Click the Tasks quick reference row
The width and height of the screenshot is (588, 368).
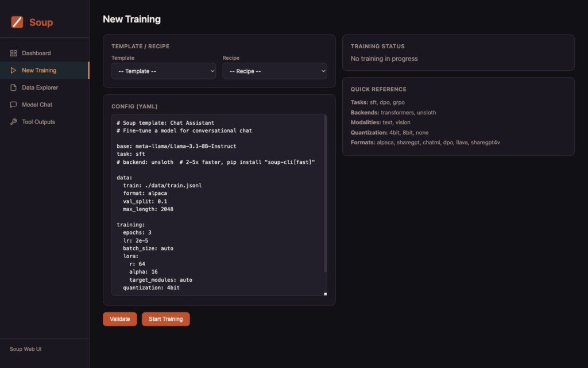pyautogui.click(x=378, y=102)
